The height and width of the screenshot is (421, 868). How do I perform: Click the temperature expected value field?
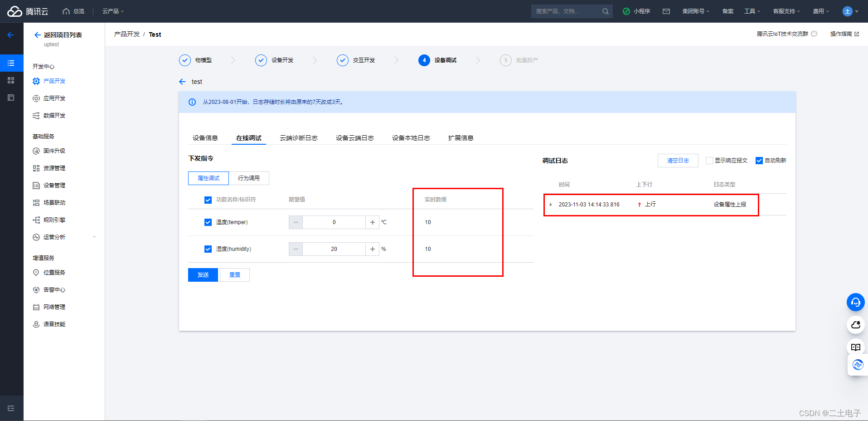coord(334,222)
